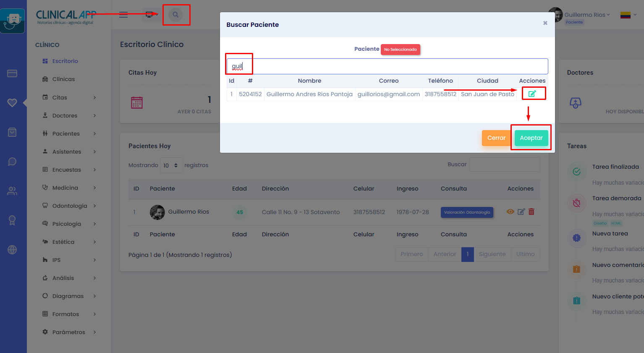This screenshot has width=644, height=353.
Task: Click the pencil edit icon in Pacientes Hoy row
Action: 521,212
